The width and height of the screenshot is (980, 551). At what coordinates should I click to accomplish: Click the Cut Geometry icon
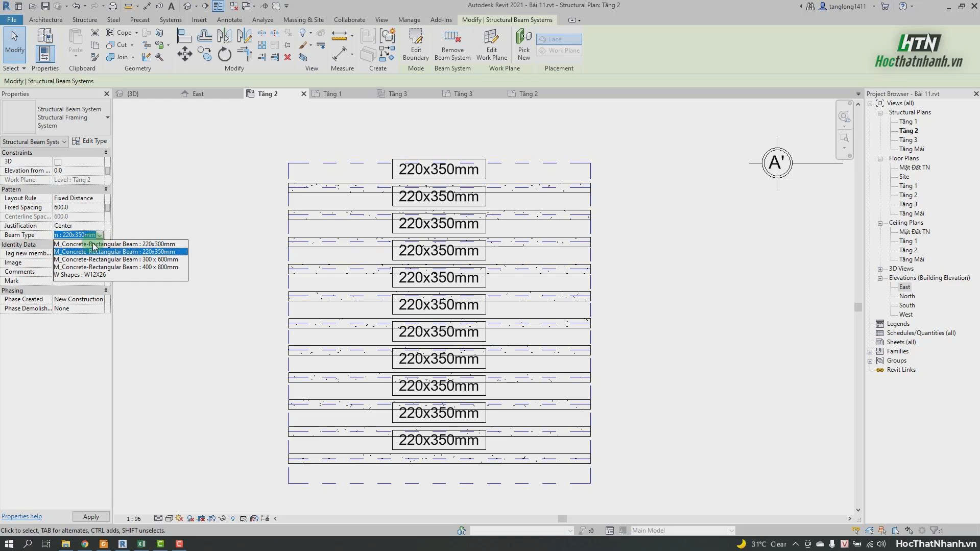coord(110,45)
